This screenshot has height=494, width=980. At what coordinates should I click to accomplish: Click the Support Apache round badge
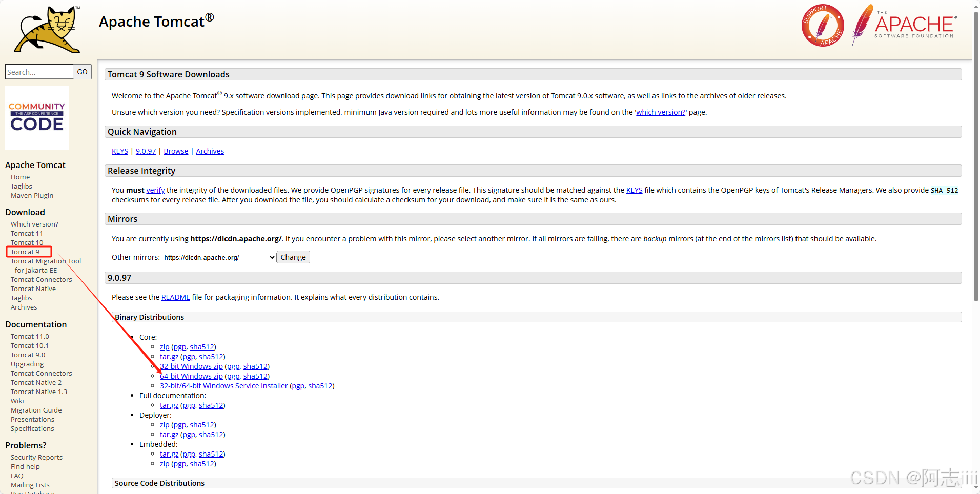coord(823,26)
